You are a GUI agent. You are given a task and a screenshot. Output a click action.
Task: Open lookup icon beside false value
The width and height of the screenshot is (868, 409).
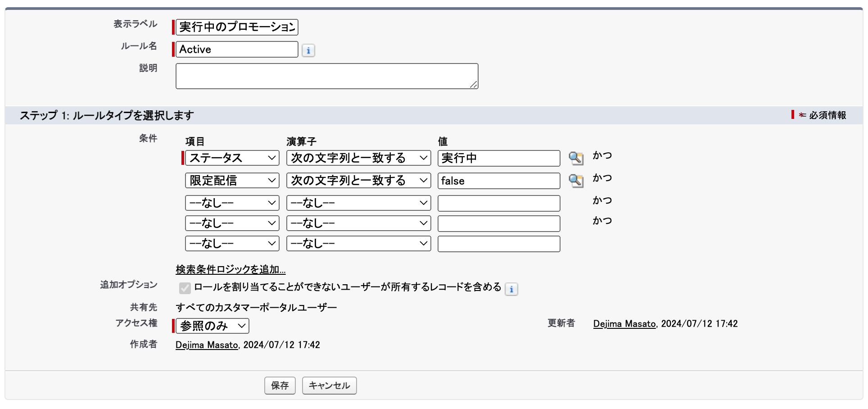(576, 181)
